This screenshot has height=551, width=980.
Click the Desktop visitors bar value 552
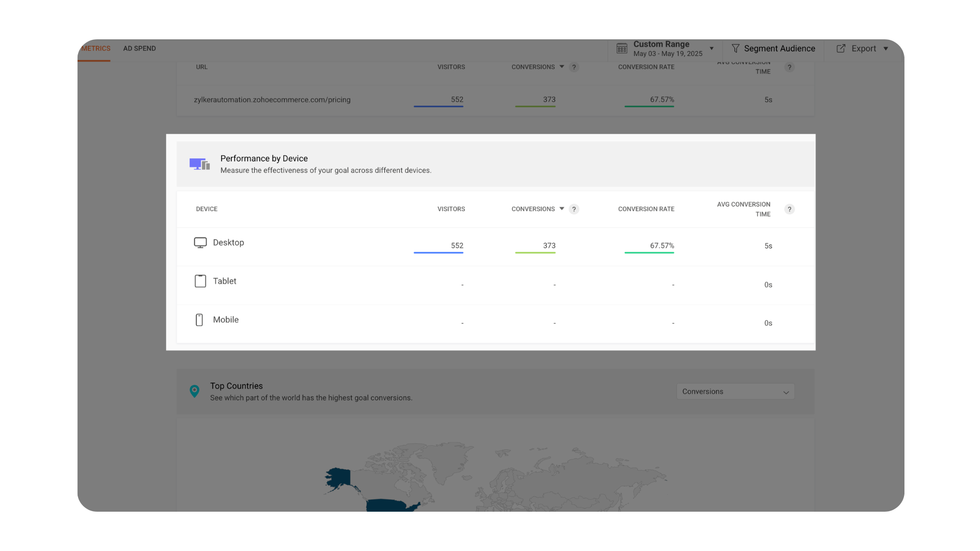tap(457, 245)
